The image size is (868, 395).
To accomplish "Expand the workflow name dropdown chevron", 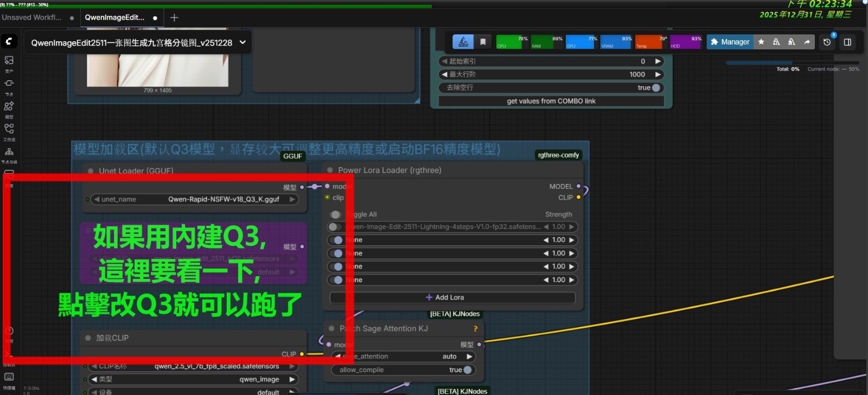I will (x=242, y=42).
